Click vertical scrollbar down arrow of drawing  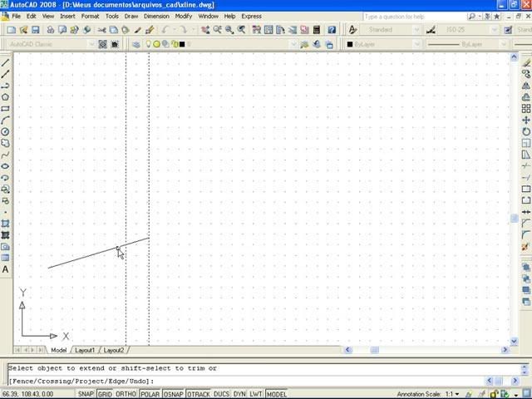514,342
